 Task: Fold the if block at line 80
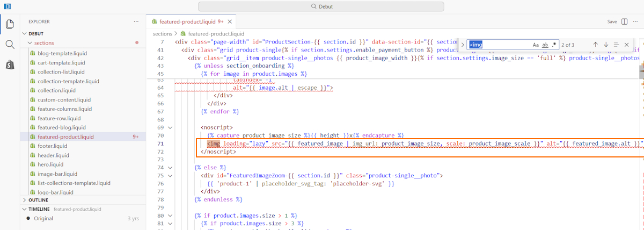tap(171, 216)
